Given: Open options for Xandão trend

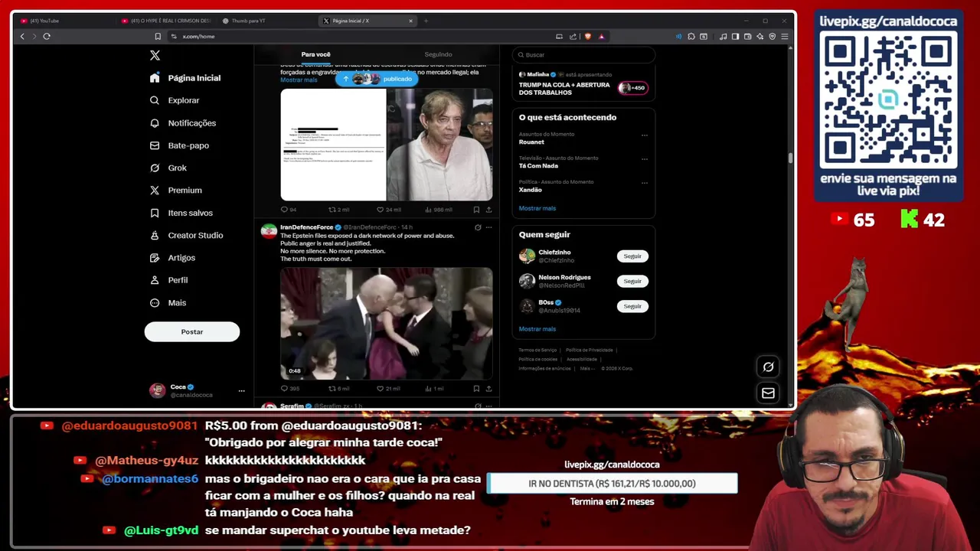Looking at the screenshot, I should point(644,183).
